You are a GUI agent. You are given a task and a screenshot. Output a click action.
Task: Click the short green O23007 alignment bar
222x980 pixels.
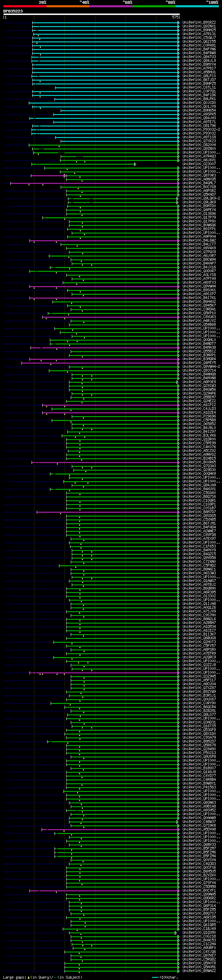point(84,164)
